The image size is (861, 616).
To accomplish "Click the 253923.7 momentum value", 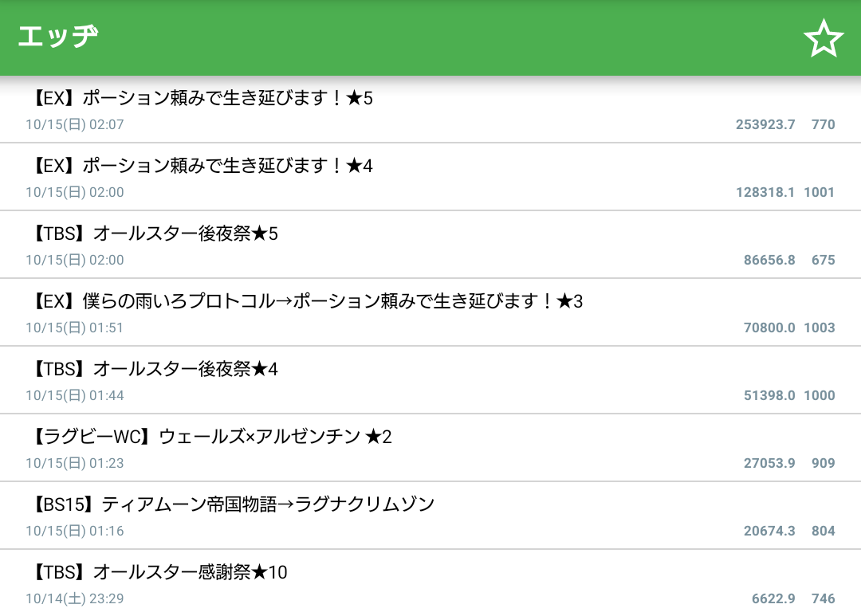I will [765, 124].
